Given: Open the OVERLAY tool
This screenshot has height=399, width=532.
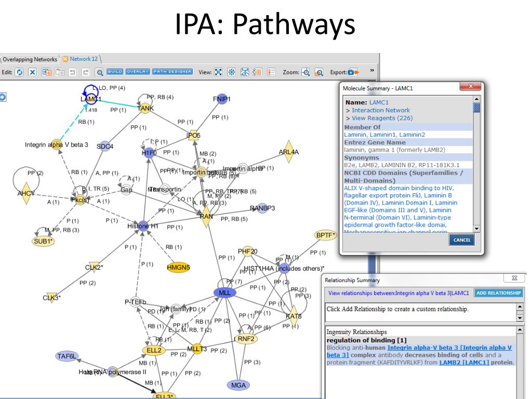Looking at the screenshot, I should click(x=137, y=72).
